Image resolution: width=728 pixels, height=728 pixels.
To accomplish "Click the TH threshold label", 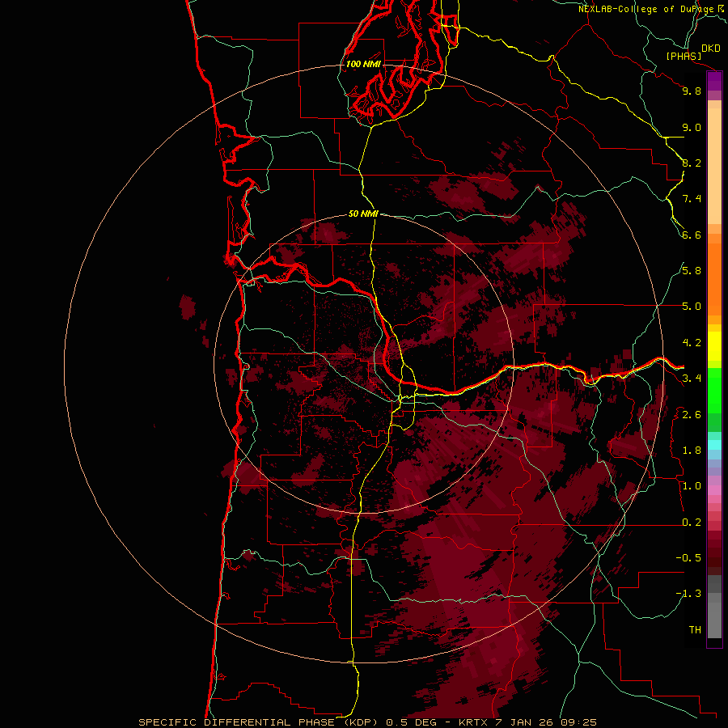I will 695,630.
